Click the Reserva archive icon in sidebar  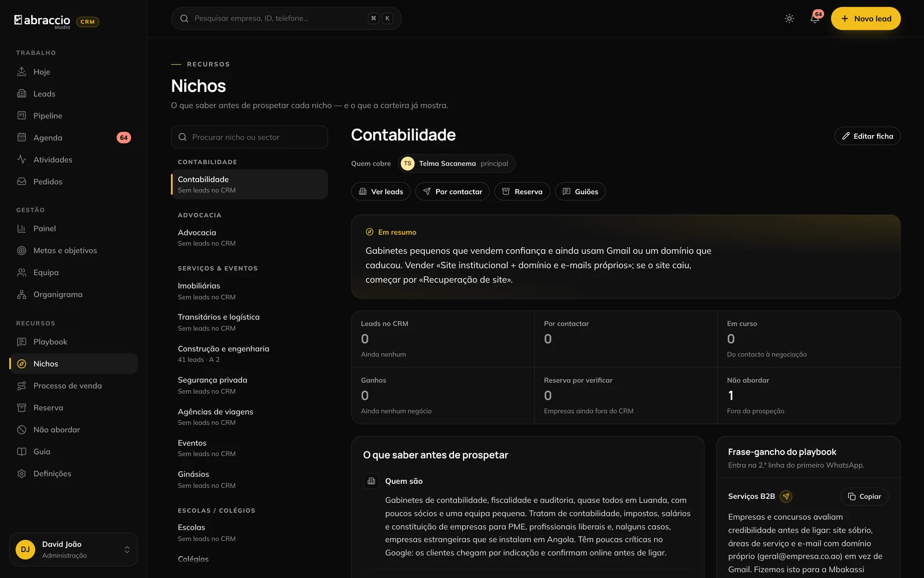point(21,407)
